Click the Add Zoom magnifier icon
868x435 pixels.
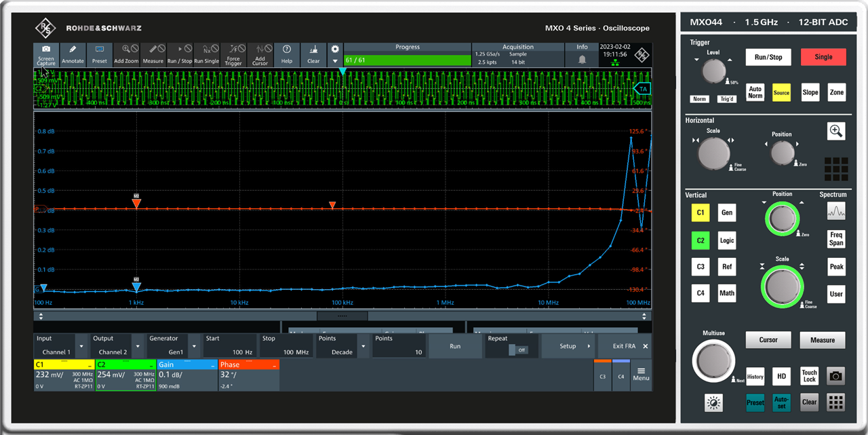coord(126,54)
